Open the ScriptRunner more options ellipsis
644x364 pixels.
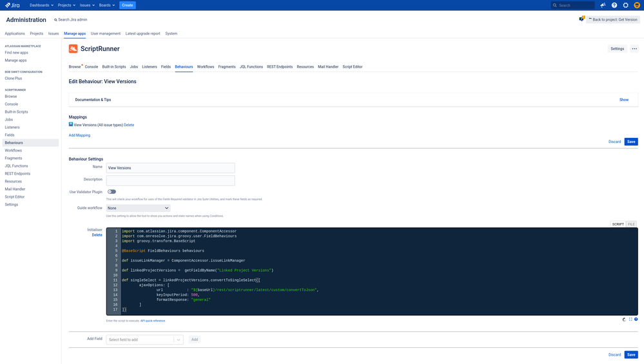click(634, 48)
